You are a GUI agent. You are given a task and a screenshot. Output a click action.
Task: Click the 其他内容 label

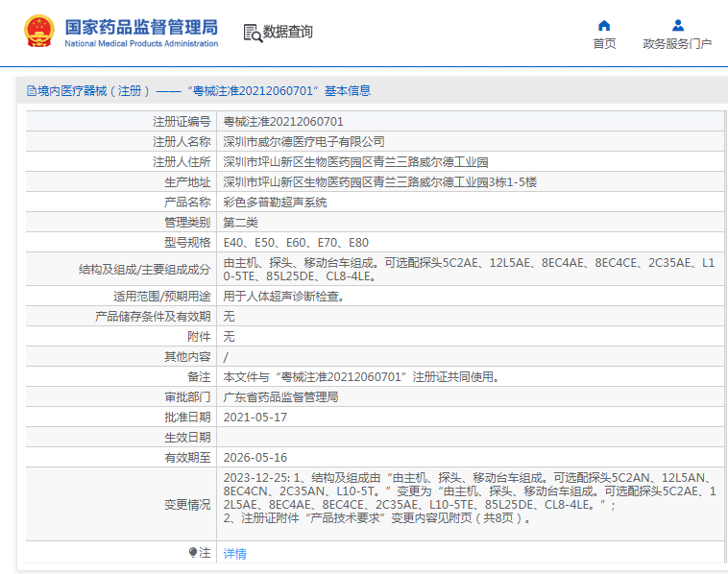coord(187,356)
